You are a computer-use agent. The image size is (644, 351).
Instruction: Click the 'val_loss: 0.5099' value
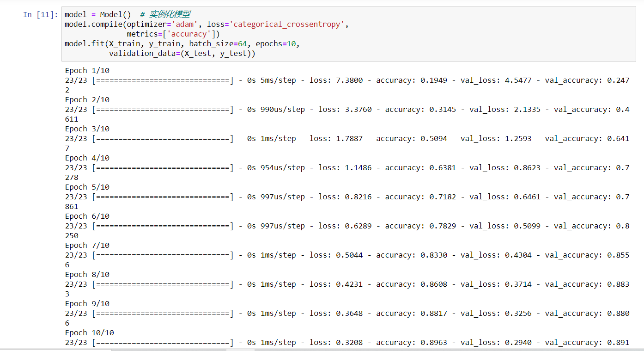505,226
